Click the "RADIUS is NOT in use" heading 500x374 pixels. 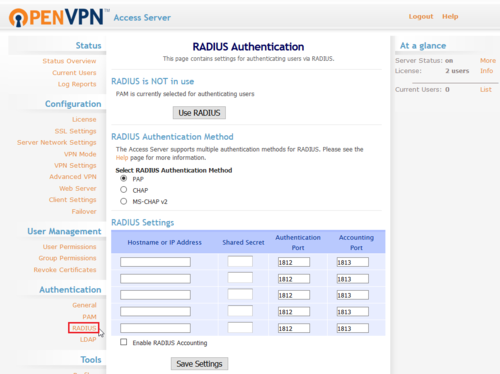153,81
